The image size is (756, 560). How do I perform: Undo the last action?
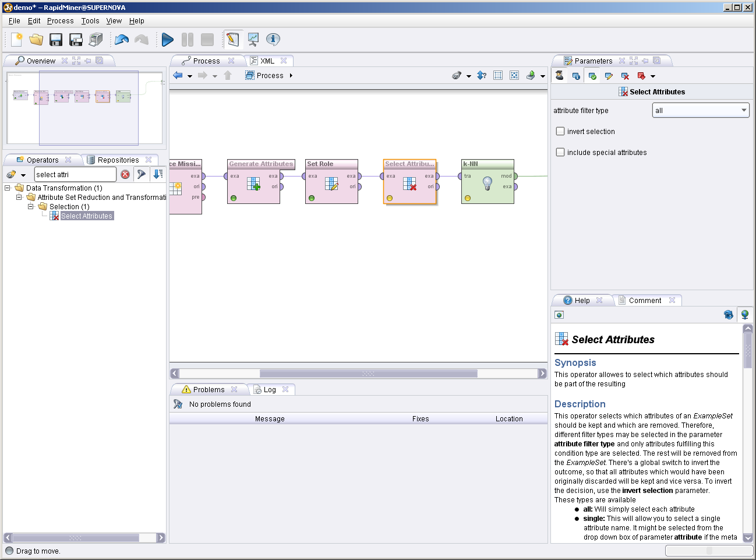122,40
